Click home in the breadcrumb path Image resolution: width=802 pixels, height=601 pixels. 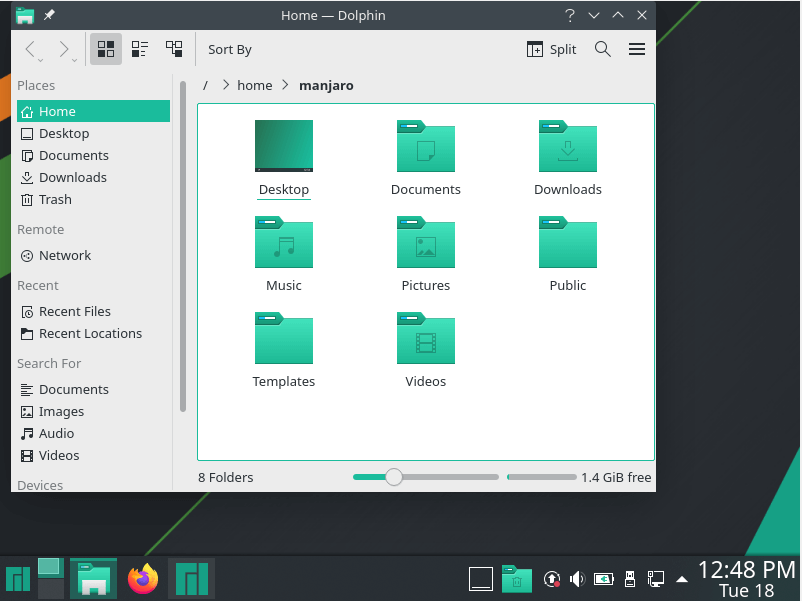pos(255,85)
